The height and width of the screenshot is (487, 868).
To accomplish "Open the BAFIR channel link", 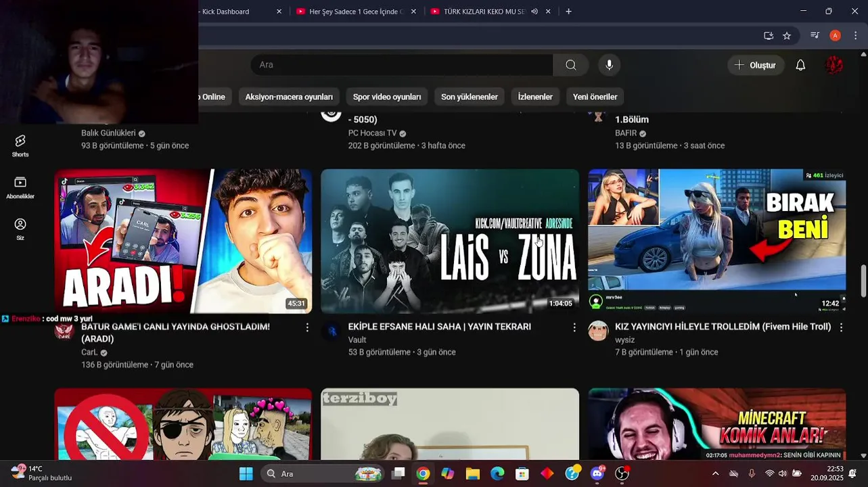I will click(x=626, y=133).
